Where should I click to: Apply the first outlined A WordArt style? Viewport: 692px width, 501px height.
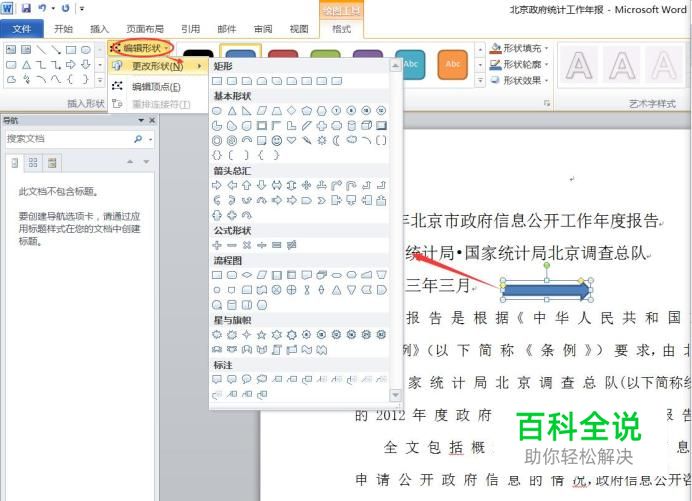(579, 65)
